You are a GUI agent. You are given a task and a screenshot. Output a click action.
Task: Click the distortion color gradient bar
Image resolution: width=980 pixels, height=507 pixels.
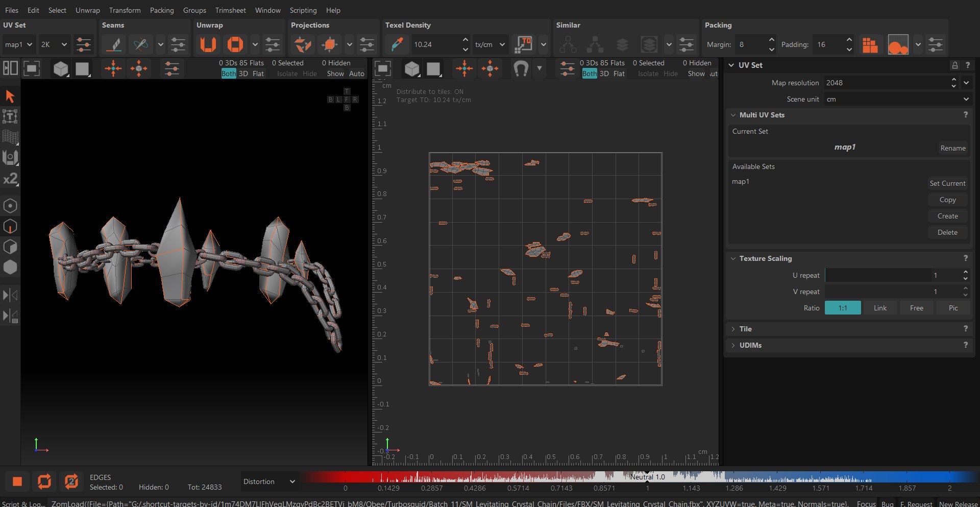638,477
